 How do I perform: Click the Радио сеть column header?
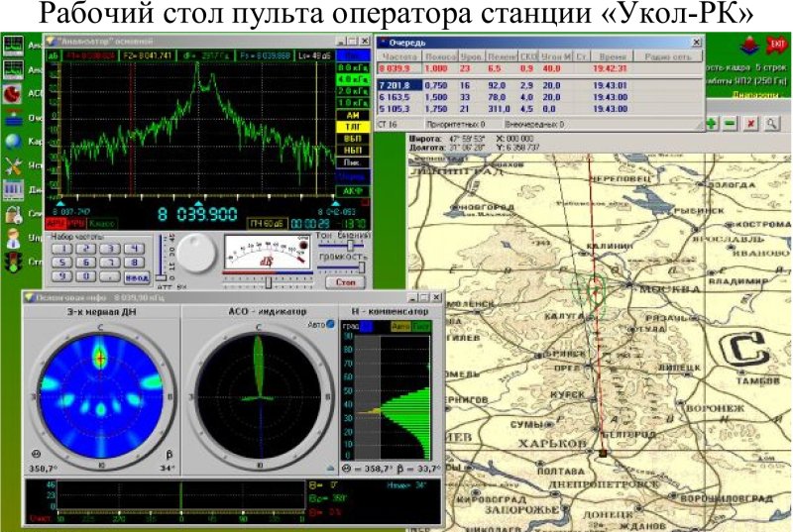[667, 56]
